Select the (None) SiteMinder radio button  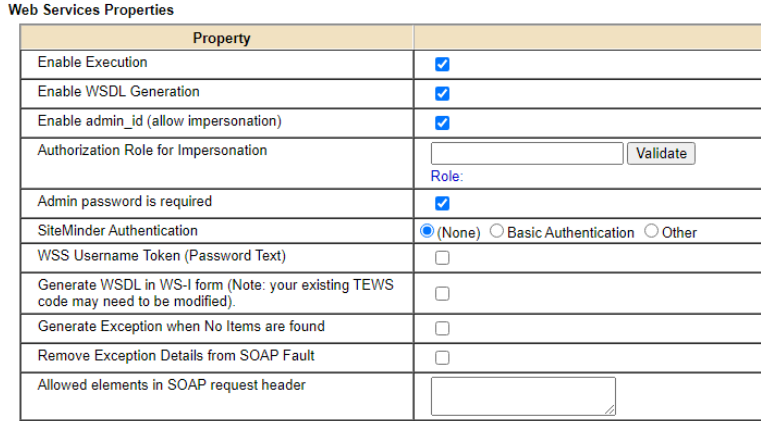[x=428, y=231]
